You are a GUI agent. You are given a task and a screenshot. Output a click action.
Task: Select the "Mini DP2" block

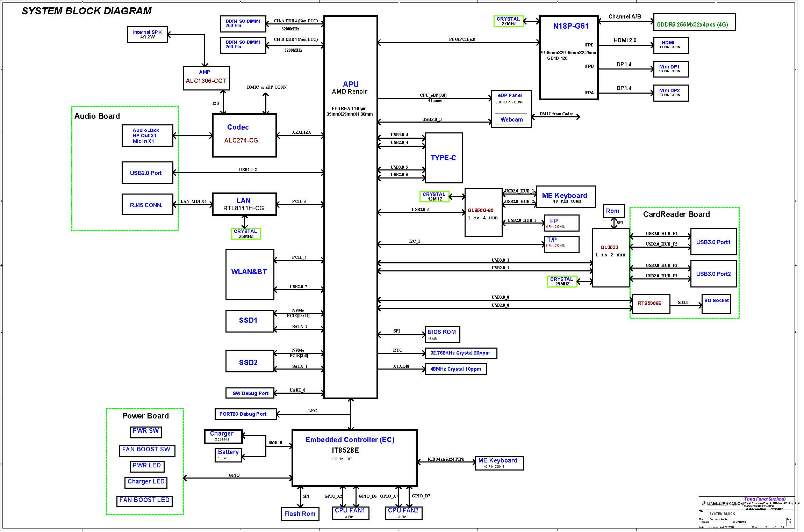pos(671,93)
